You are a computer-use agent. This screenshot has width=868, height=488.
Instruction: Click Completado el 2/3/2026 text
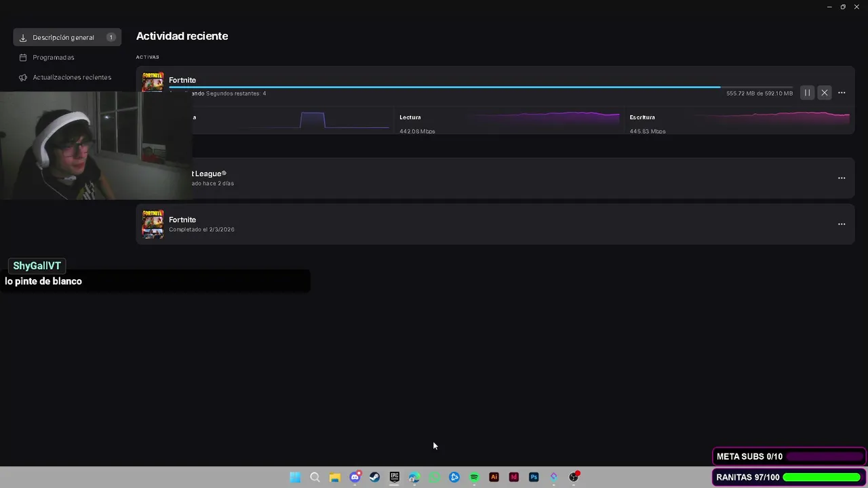pos(201,230)
